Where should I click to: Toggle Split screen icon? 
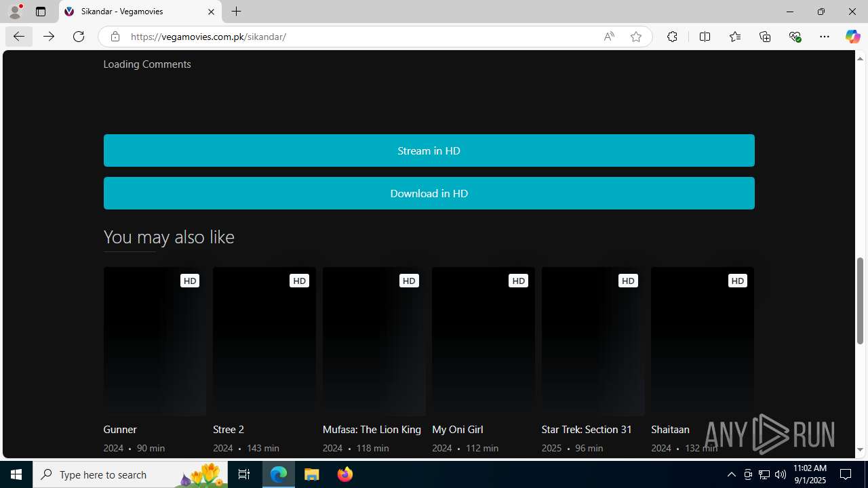pyautogui.click(x=705, y=37)
